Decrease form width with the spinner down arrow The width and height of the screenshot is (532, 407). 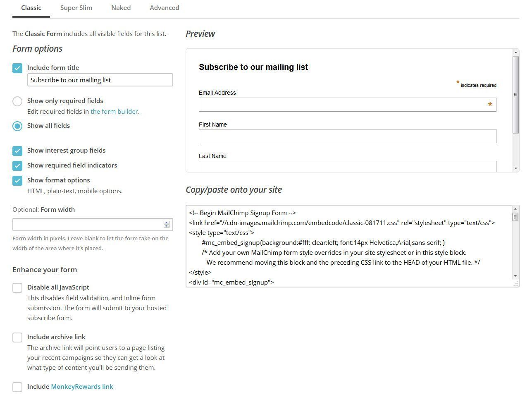(167, 226)
